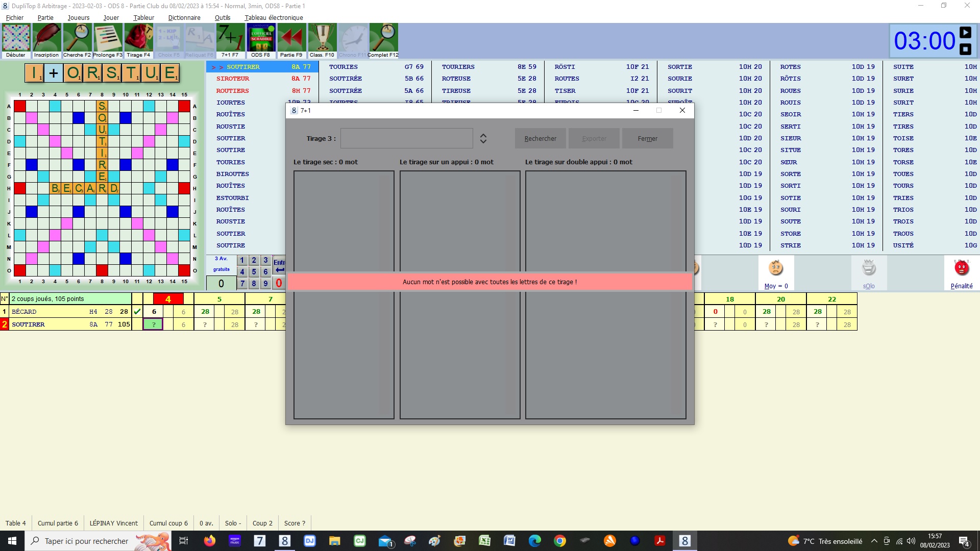Click the Fermer button in 7+1 dialog
The width and height of the screenshot is (980, 551).
[647, 138]
